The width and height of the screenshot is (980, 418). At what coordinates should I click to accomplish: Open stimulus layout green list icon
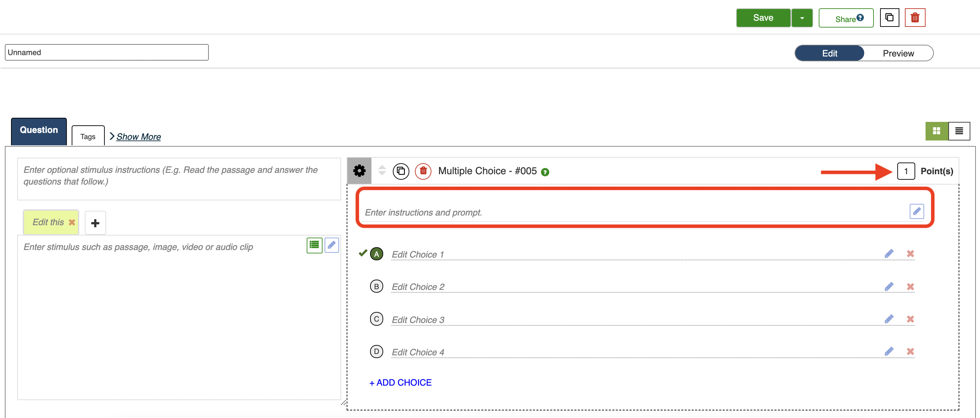pyautogui.click(x=314, y=245)
